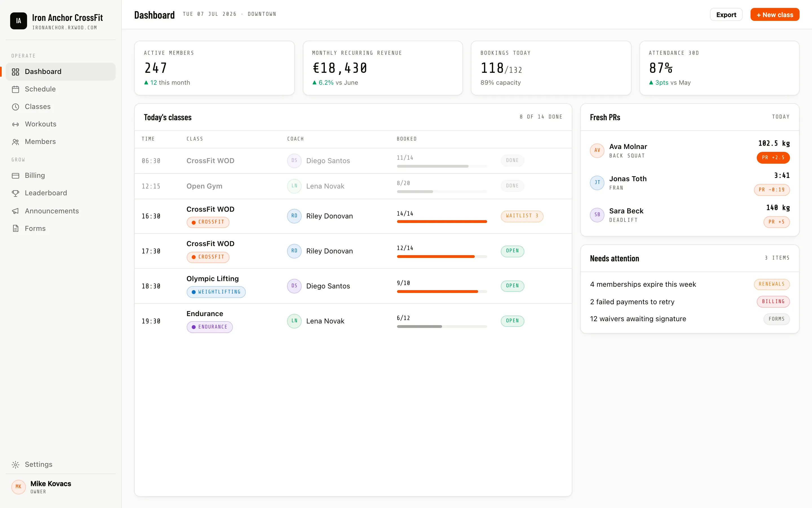Click OPEN status for Endurance class
This screenshot has height=508, width=812.
512,321
